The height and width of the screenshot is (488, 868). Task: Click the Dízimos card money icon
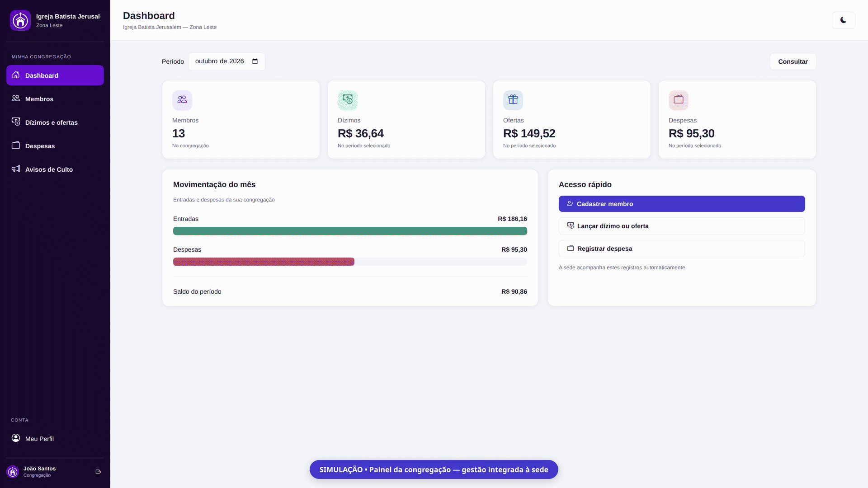point(348,100)
